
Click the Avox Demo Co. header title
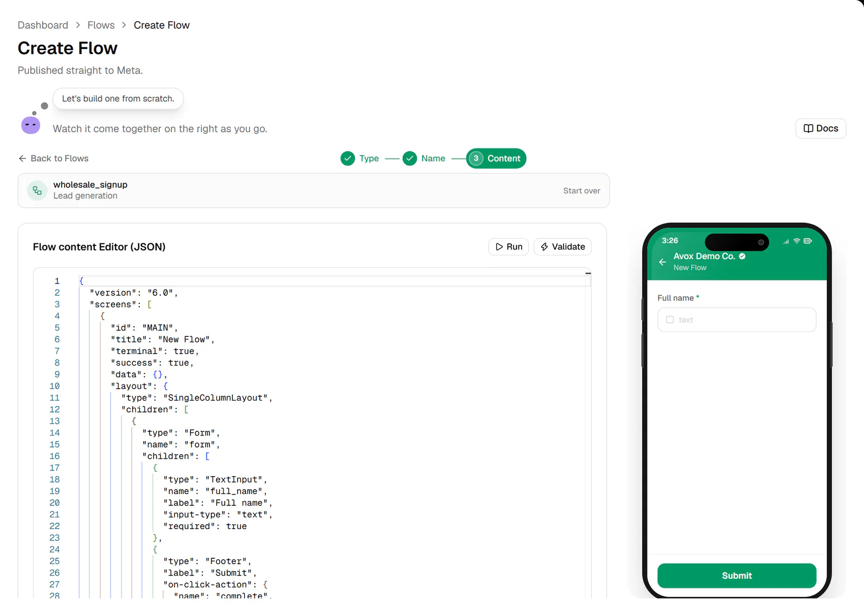[704, 256]
